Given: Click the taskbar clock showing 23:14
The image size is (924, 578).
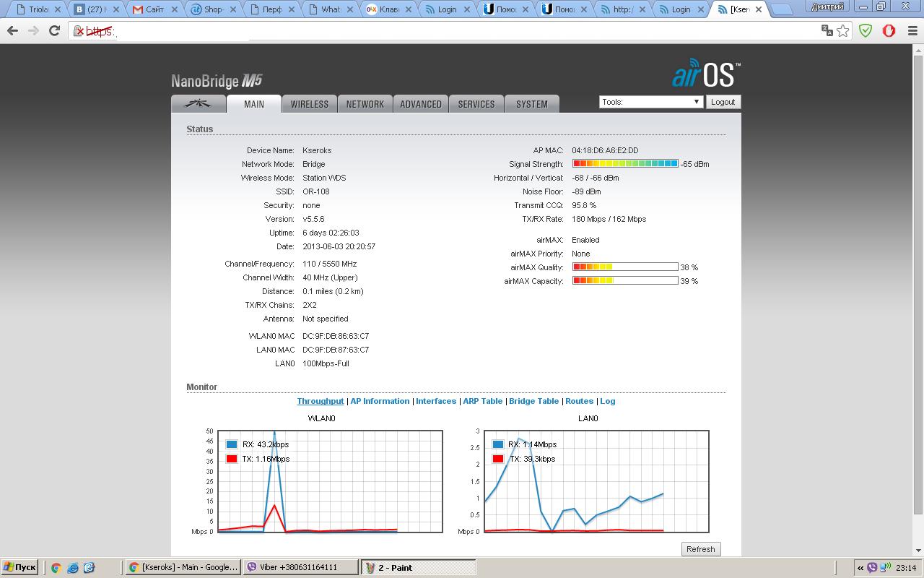Looking at the screenshot, I should tap(906, 568).
